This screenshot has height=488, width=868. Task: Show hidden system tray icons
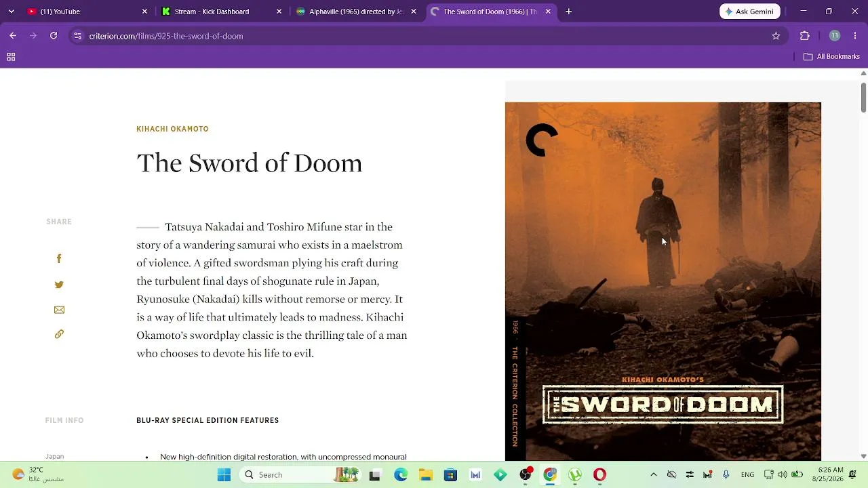[653, 474]
